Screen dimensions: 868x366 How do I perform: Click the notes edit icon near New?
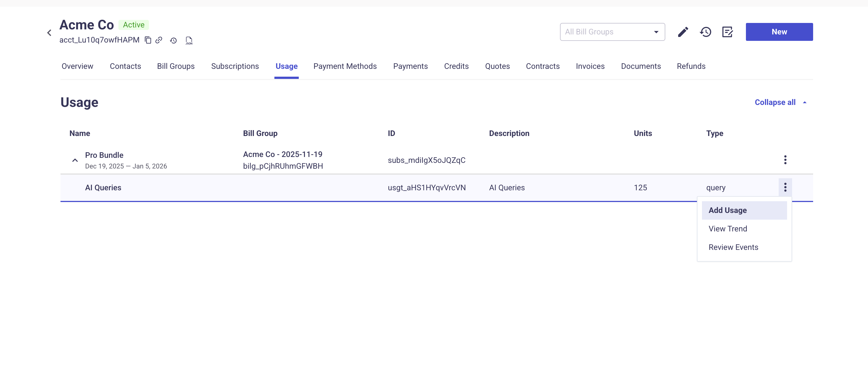pos(727,32)
